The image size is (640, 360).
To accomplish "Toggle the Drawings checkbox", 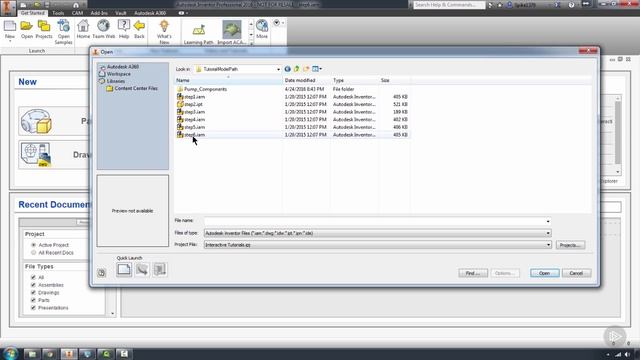I will [33, 293].
